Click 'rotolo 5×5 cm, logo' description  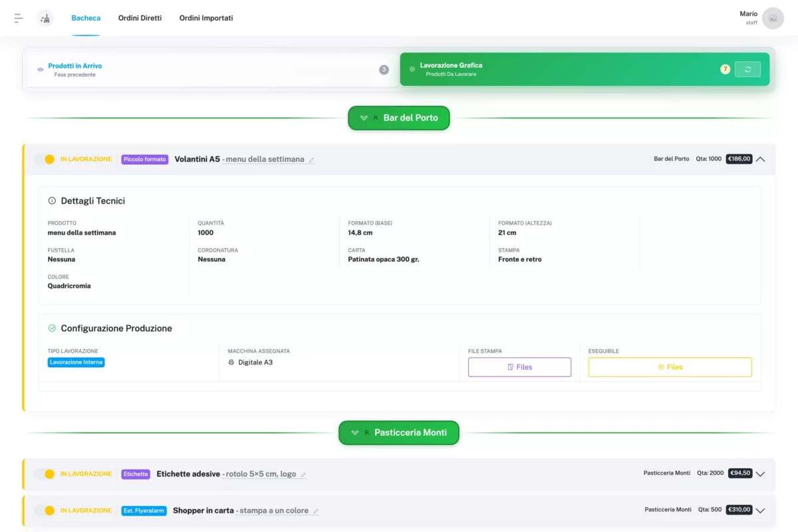pyautogui.click(x=261, y=474)
